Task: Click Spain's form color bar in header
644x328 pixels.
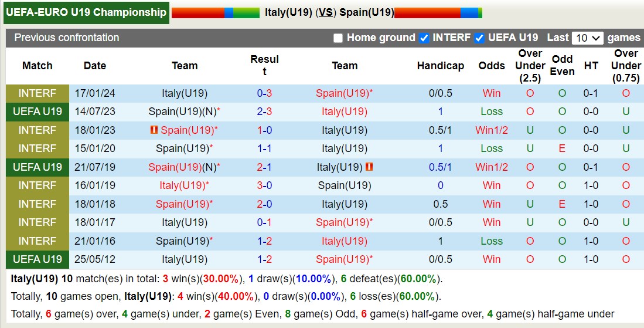Action: [438, 13]
